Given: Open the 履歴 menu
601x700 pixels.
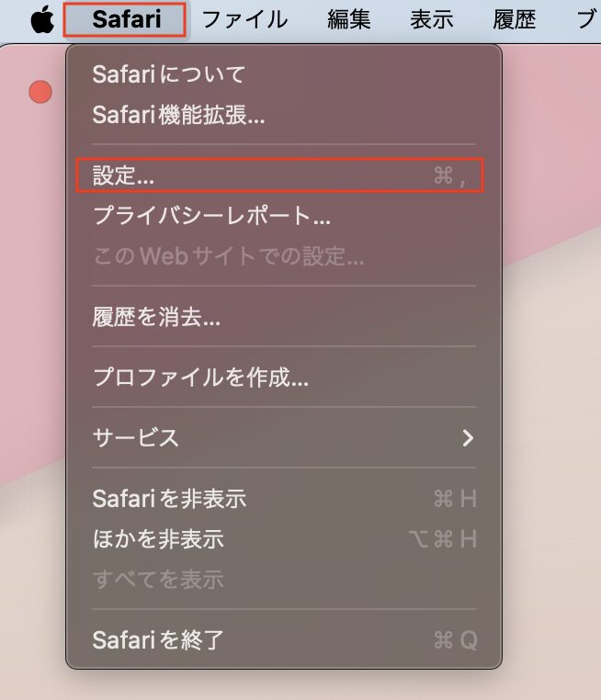Looking at the screenshot, I should pyautogui.click(x=515, y=19).
